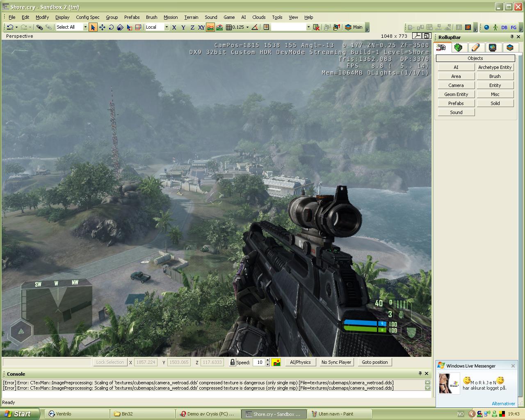Open the DB database view icon
This screenshot has width=525, height=420.
[x=504, y=27]
